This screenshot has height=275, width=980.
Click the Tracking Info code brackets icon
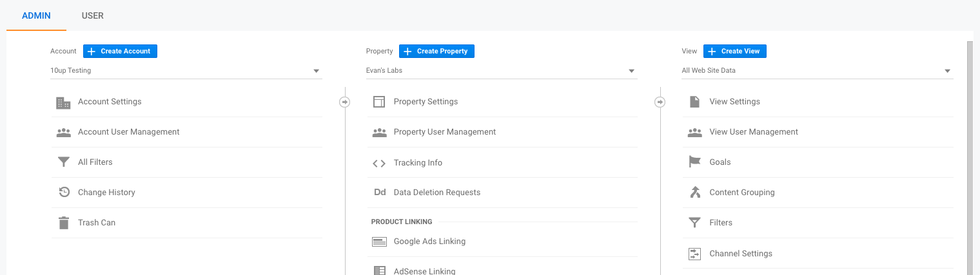pyautogui.click(x=379, y=163)
